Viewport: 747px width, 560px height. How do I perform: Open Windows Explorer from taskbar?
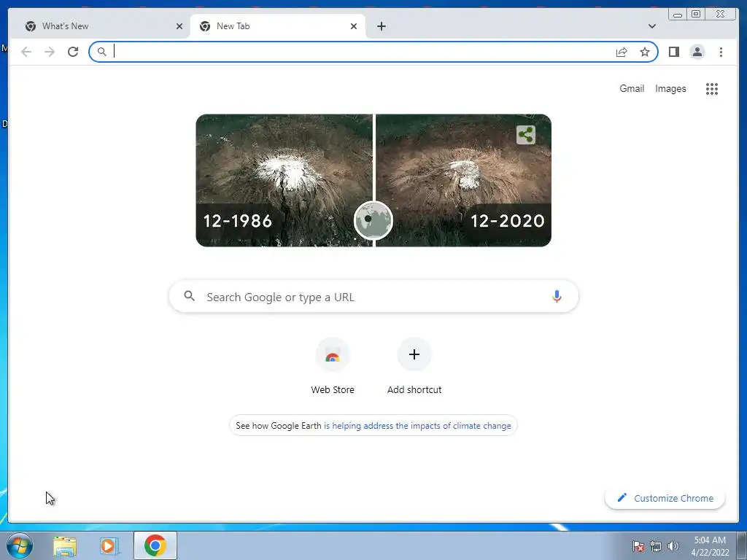65,545
